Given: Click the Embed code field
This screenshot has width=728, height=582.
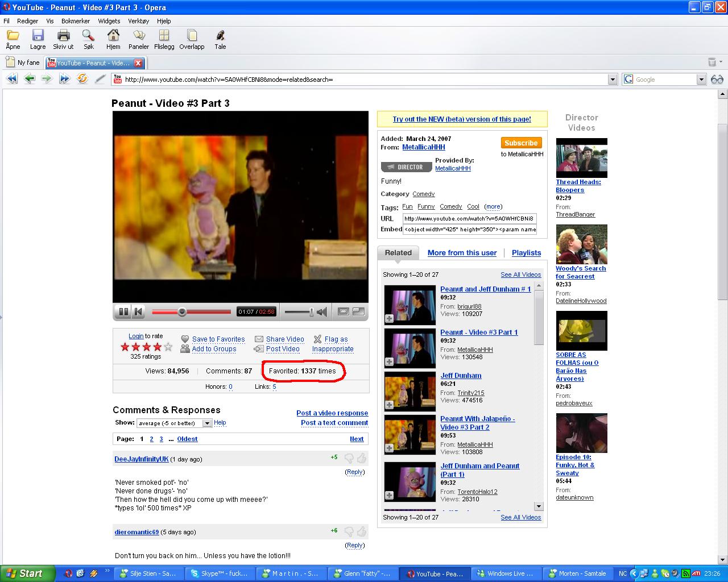Looking at the screenshot, I should 470,230.
